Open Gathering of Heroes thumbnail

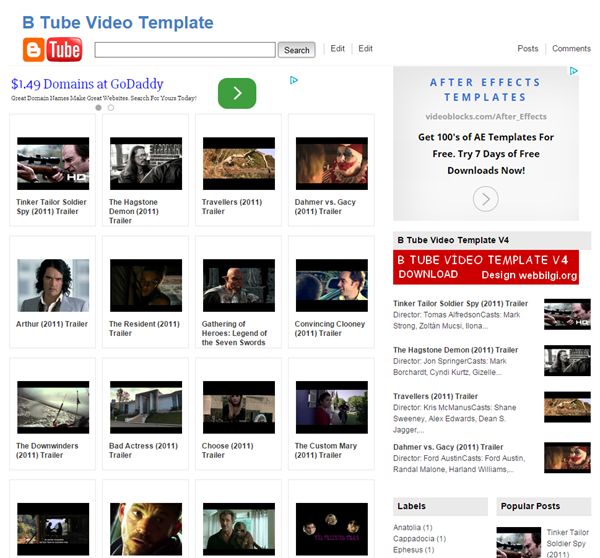239,286
